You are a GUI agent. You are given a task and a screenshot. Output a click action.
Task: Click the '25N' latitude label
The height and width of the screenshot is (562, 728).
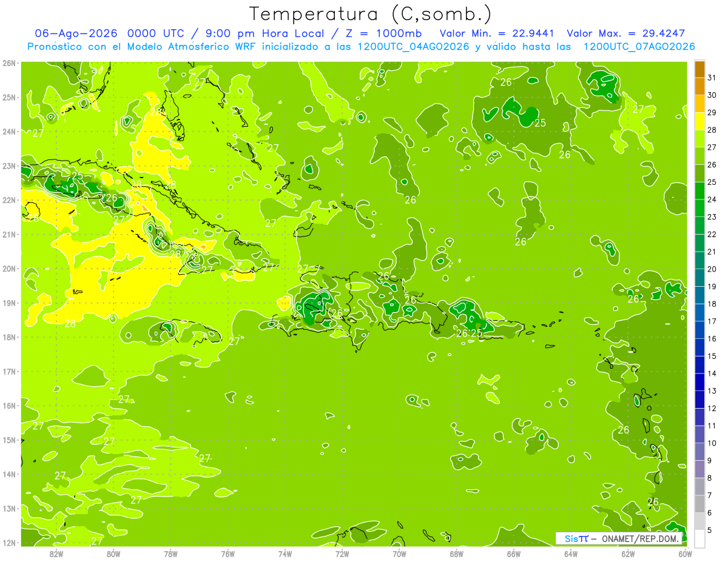pos(9,97)
